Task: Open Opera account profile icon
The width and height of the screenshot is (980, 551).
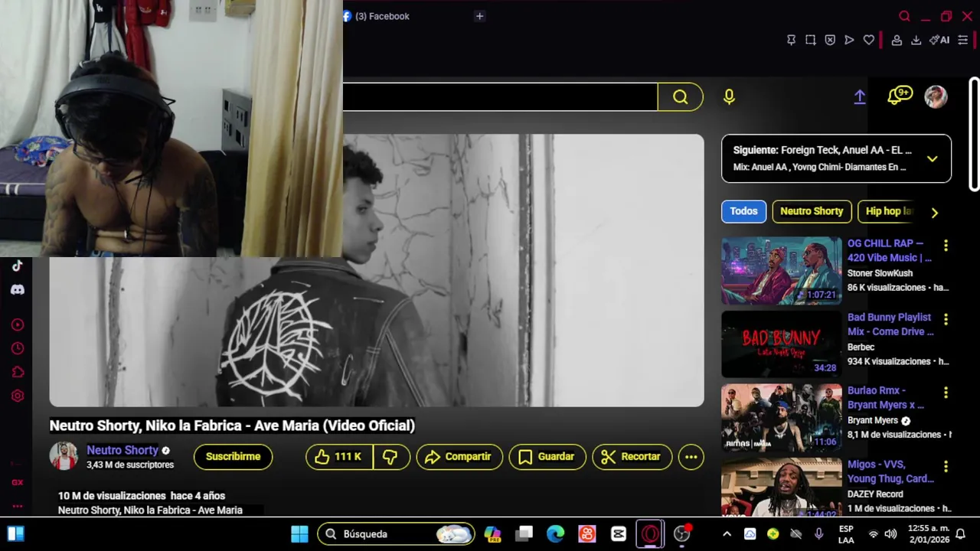Action: click(x=897, y=40)
